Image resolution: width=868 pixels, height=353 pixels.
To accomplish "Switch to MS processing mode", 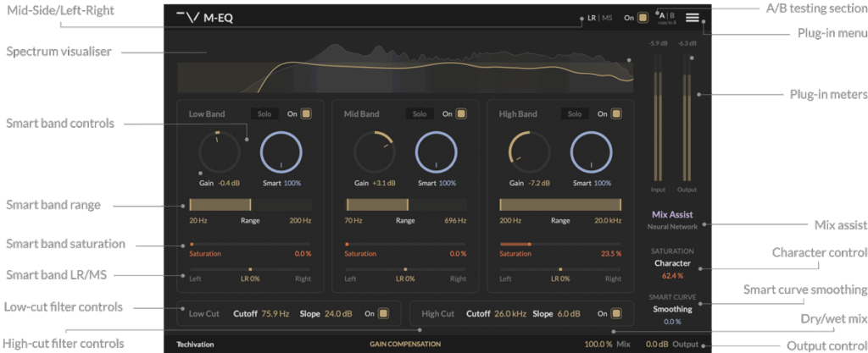I will click(607, 18).
